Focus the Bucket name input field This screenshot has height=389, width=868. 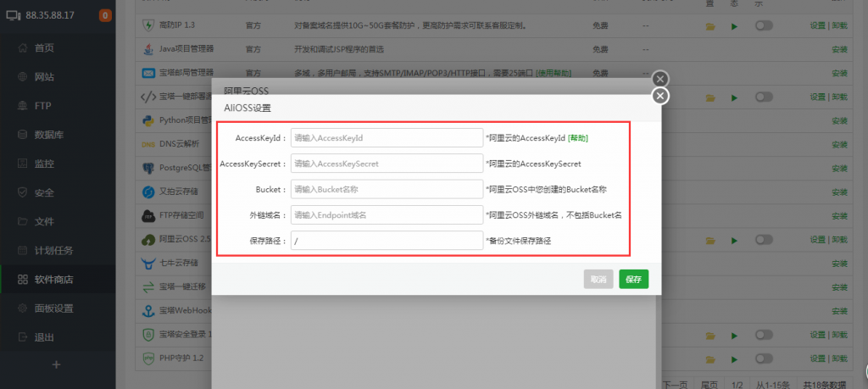point(387,189)
